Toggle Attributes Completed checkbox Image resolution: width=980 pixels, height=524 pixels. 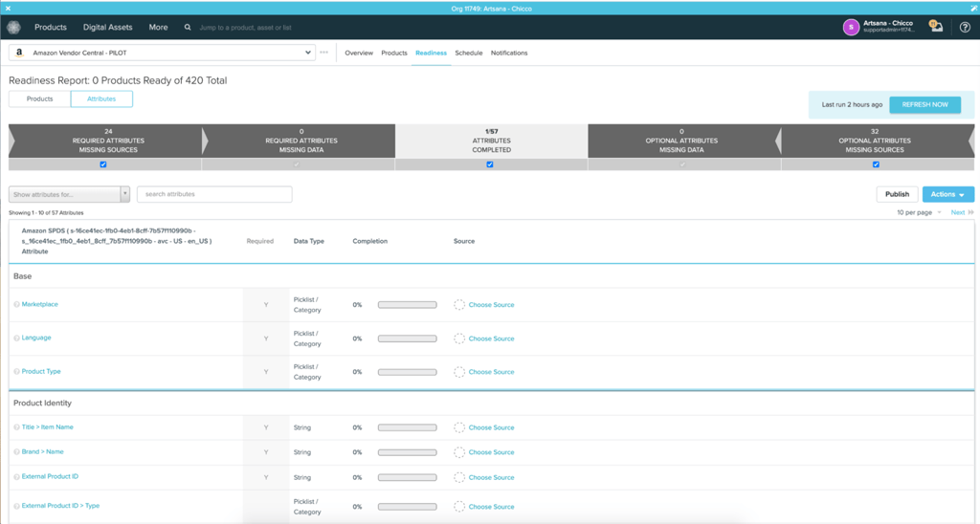pyautogui.click(x=490, y=164)
